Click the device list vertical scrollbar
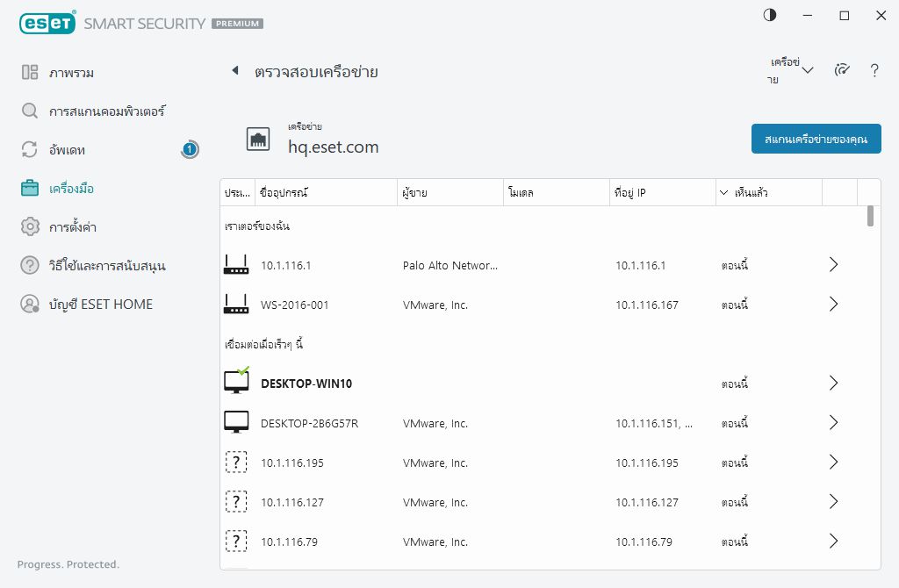This screenshot has height=588, width=899. [870, 216]
